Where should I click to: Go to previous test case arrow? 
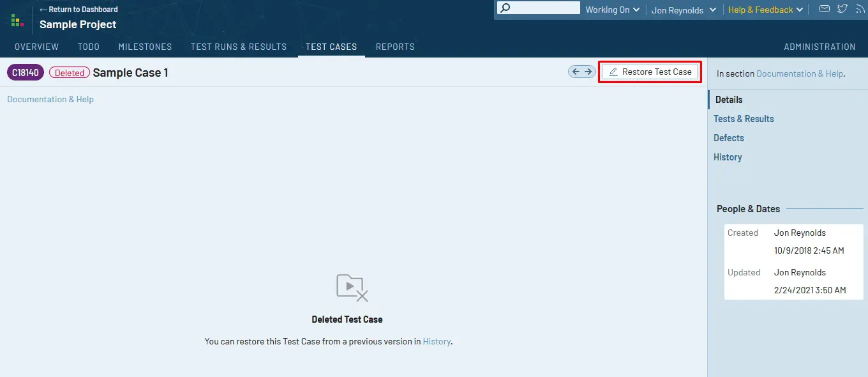(x=576, y=72)
